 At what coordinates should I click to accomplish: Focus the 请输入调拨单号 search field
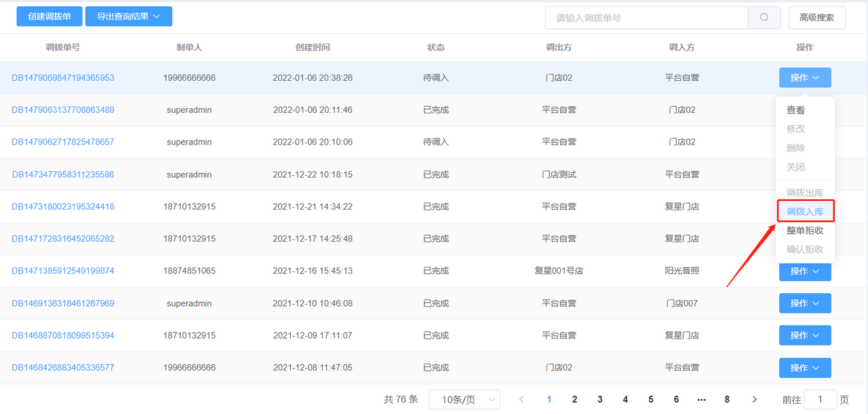coord(646,18)
